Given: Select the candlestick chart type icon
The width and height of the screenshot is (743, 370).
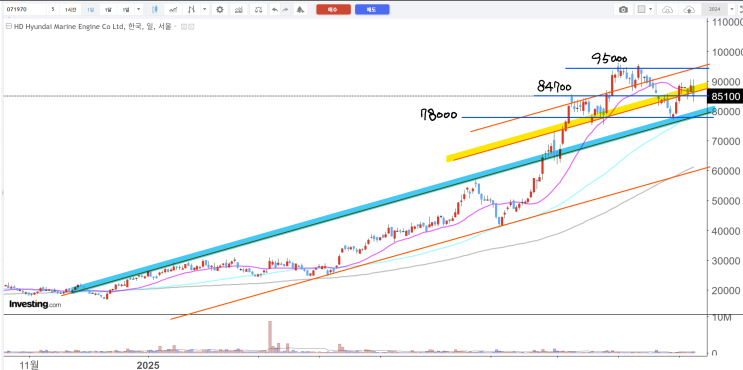Looking at the screenshot, I should point(155,9).
